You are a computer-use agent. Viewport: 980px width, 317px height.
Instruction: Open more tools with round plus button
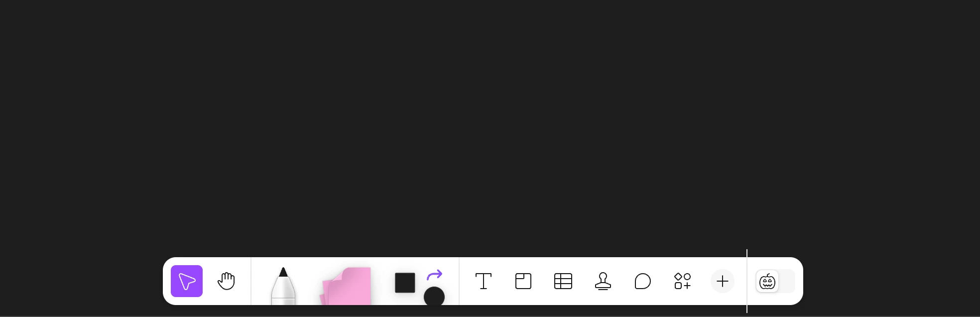pos(723,281)
